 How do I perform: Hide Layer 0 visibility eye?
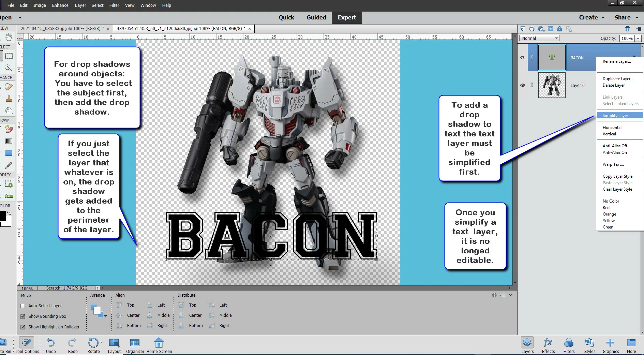(x=523, y=85)
